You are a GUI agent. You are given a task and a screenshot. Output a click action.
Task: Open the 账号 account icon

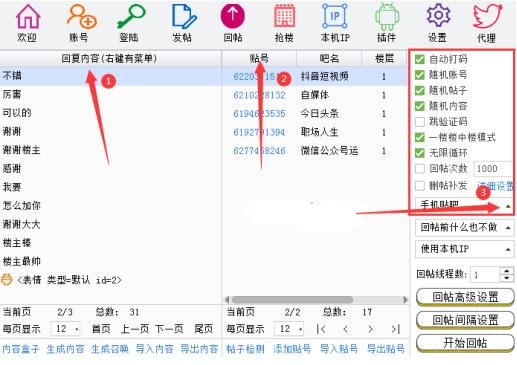(x=81, y=17)
